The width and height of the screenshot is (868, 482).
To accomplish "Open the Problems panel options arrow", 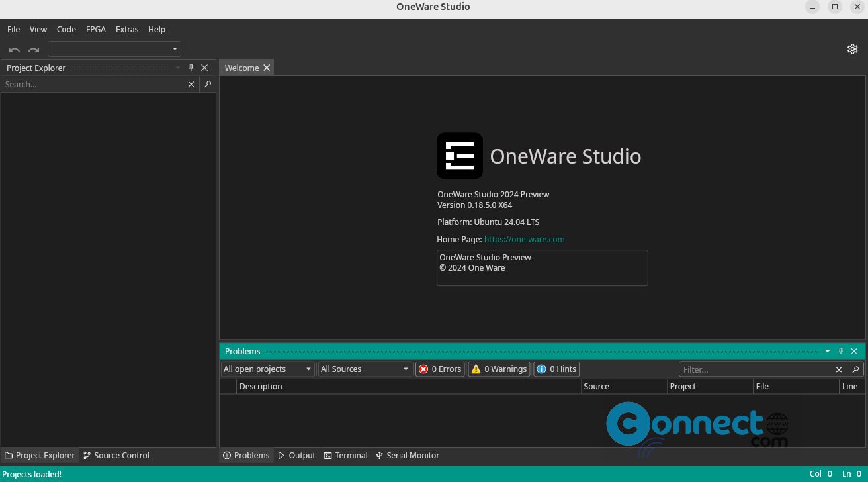I will 827,351.
